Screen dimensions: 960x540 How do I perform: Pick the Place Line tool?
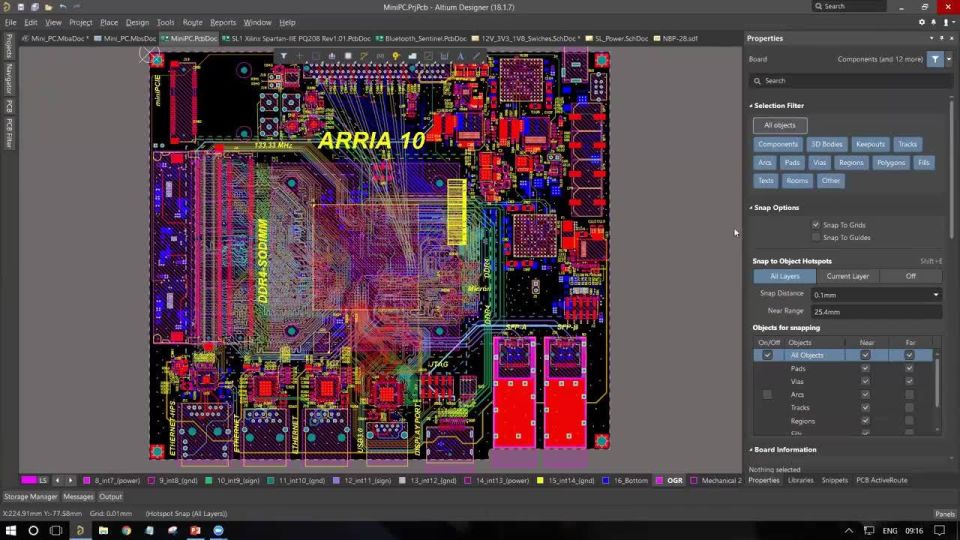(x=476, y=56)
